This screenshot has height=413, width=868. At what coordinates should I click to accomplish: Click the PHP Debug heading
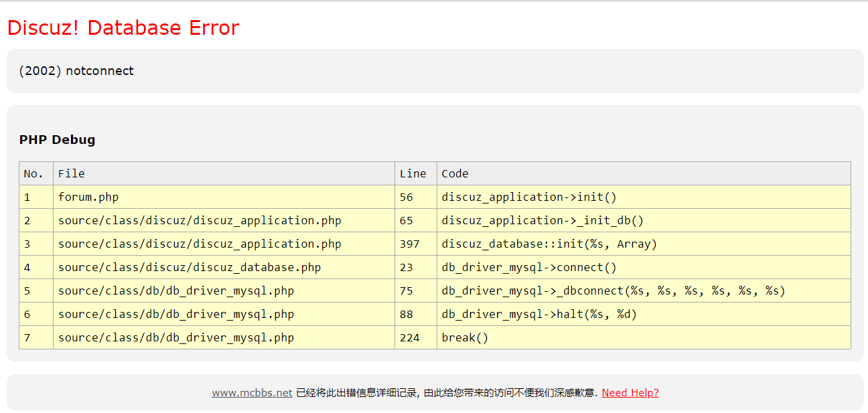tap(57, 140)
